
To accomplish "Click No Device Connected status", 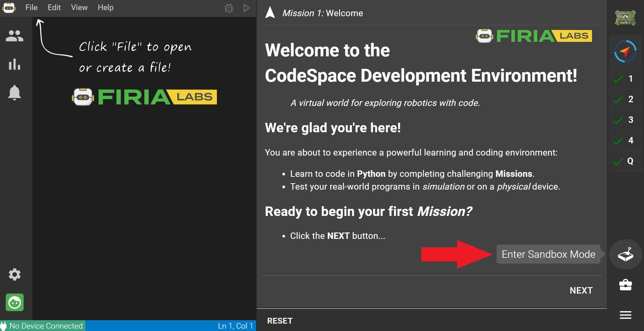I will (43, 326).
